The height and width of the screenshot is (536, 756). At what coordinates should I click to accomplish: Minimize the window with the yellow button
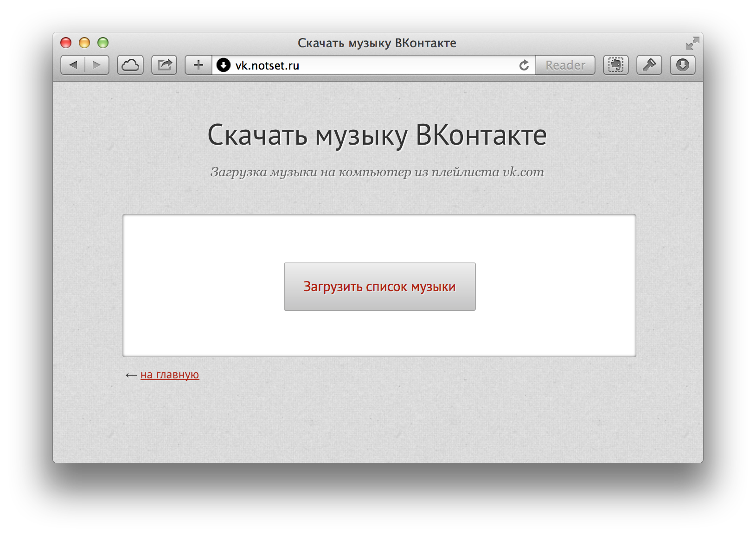pos(84,43)
